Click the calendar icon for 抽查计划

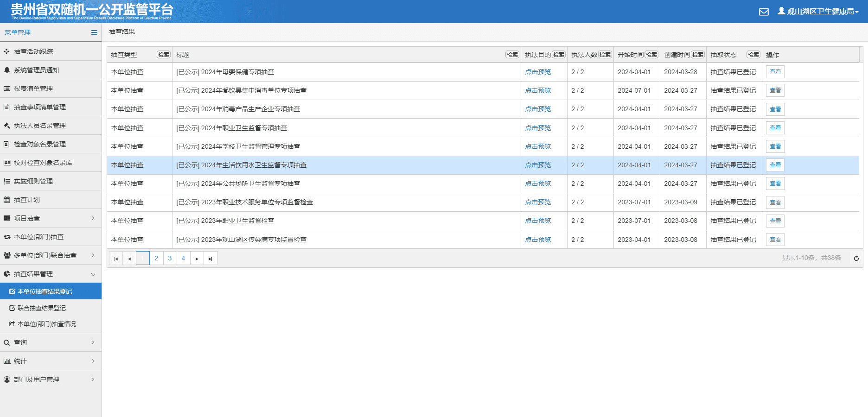click(x=7, y=200)
